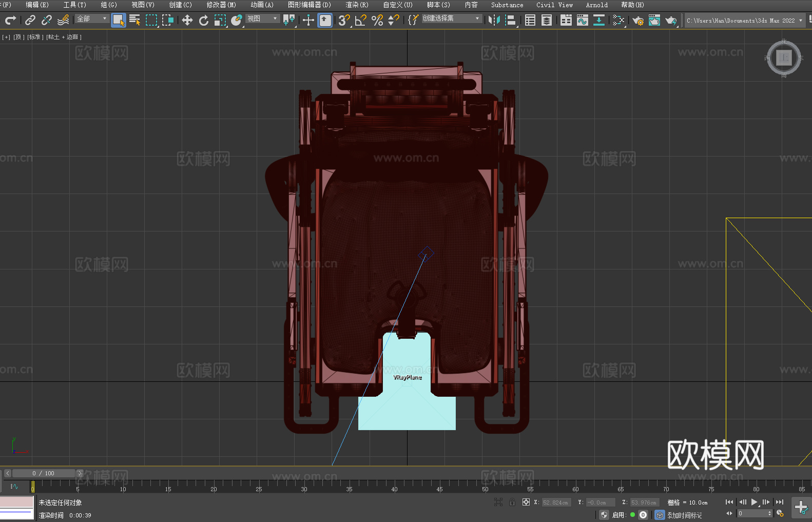Viewport: 812px width, 522px height.
Task: Open the 图形编辑器(D) menu
Action: (310, 5)
